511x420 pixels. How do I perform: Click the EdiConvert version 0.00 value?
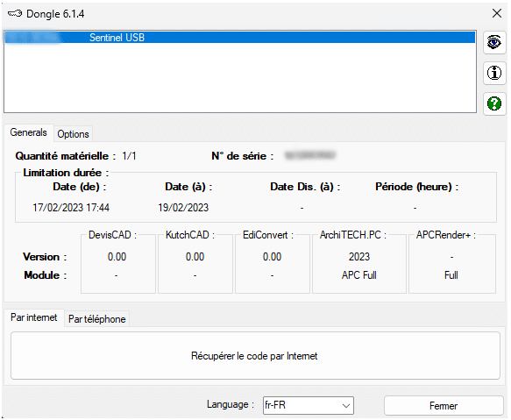[x=272, y=257]
